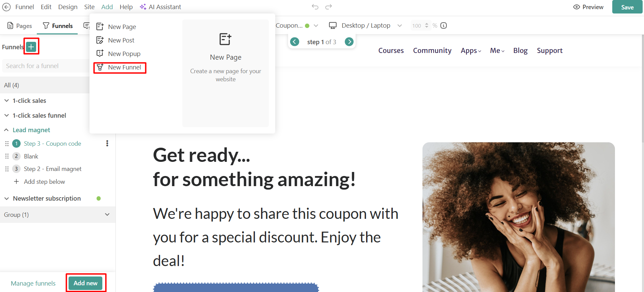Click the green plus icon beside Funnels
The height and width of the screenshot is (292, 644).
point(31,47)
